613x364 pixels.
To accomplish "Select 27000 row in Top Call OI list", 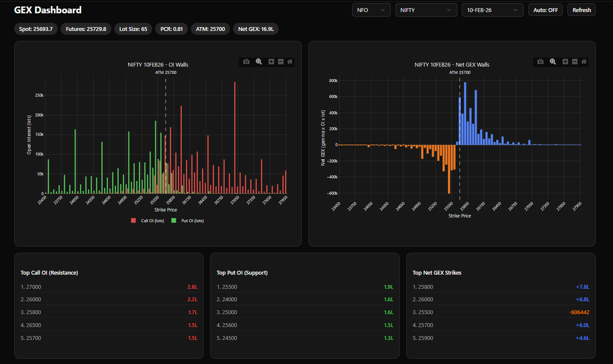I will coord(109,287).
